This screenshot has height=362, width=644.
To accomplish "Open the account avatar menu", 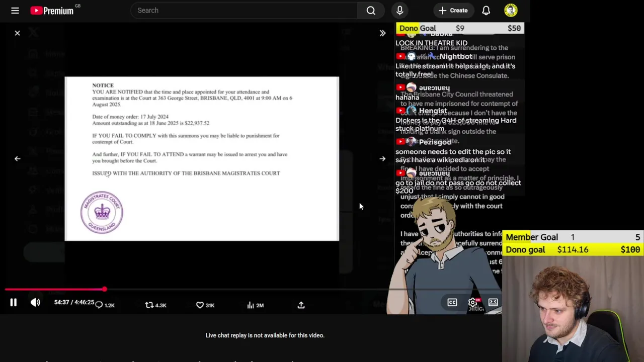I will coord(511,10).
